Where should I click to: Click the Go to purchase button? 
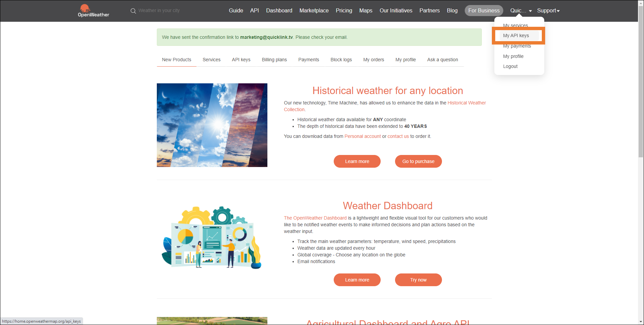click(x=418, y=161)
